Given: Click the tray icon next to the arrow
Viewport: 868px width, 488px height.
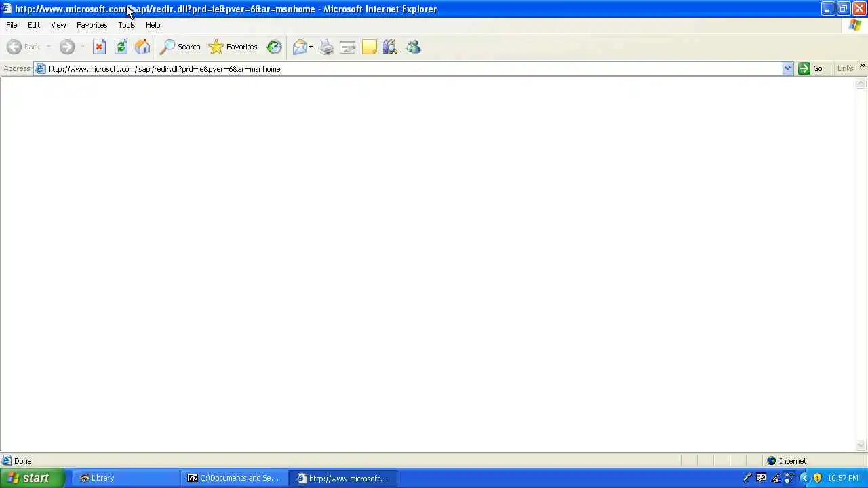Looking at the screenshot, I should 789,478.
